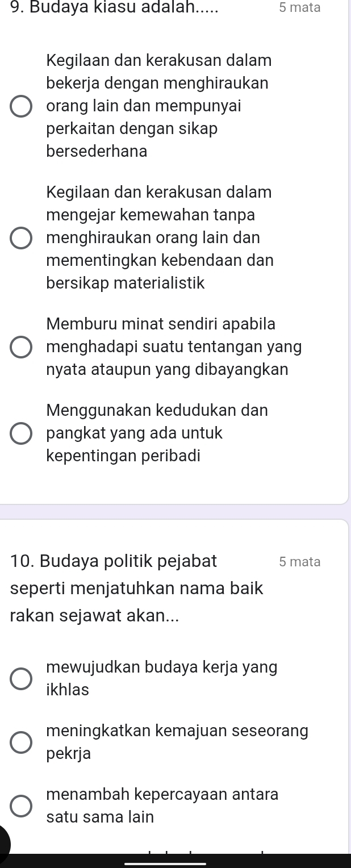Viewport: 351px width, 868px height.
Task: Tap the question title "10. Budaya politik pejabat"
Action: (114, 562)
